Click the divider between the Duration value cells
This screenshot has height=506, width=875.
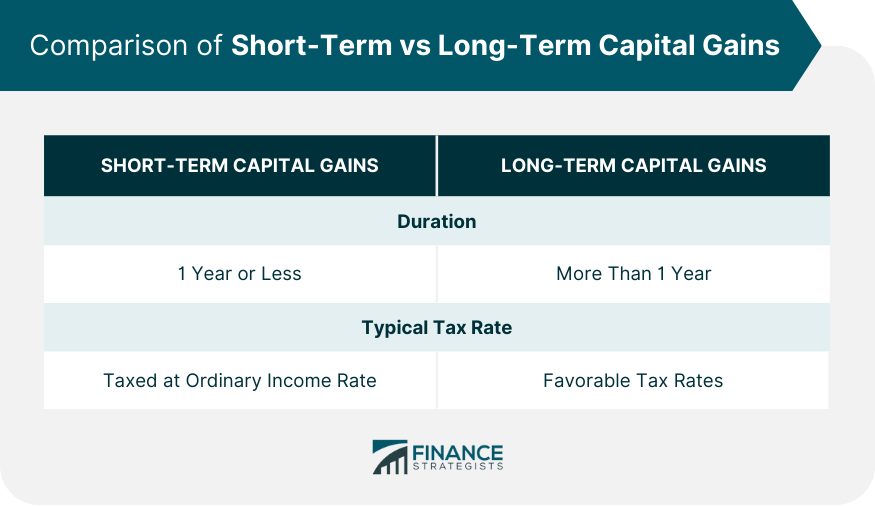tap(437, 273)
